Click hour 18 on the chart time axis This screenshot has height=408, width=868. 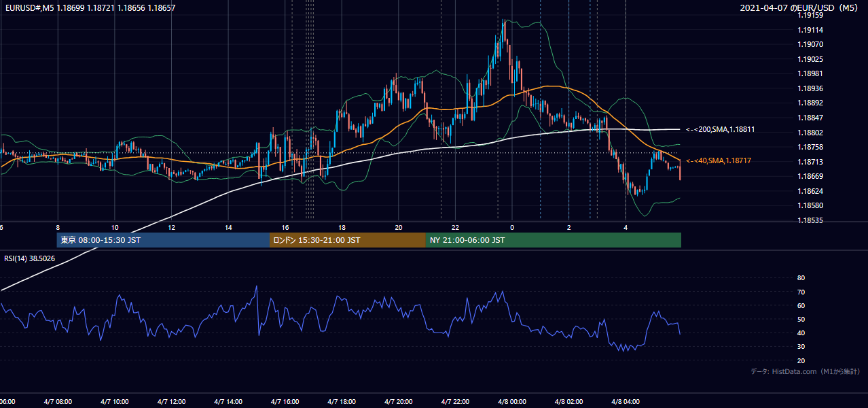coord(342,227)
